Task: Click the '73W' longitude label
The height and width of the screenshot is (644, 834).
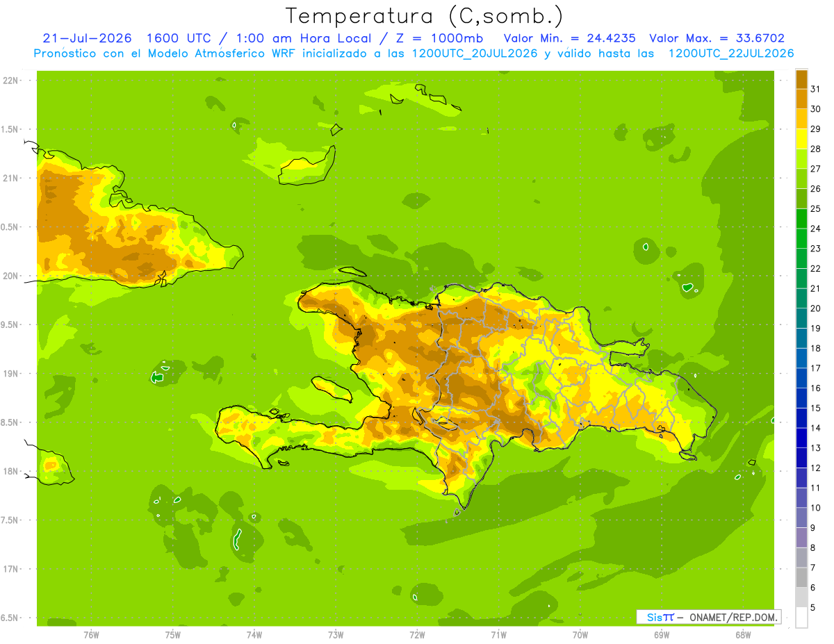Action: (336, 634)
